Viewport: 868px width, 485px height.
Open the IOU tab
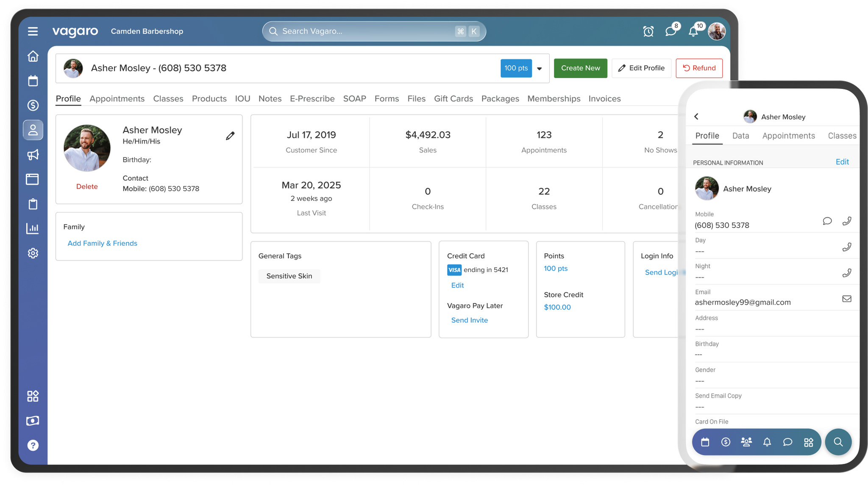coord(242,99)
